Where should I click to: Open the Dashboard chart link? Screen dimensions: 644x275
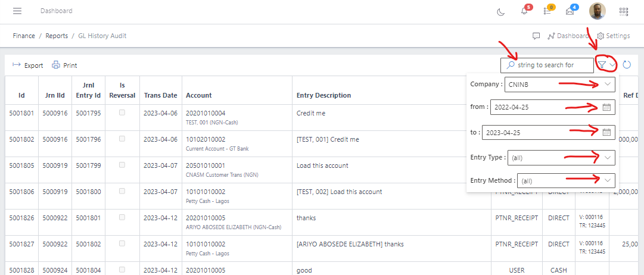568,36
